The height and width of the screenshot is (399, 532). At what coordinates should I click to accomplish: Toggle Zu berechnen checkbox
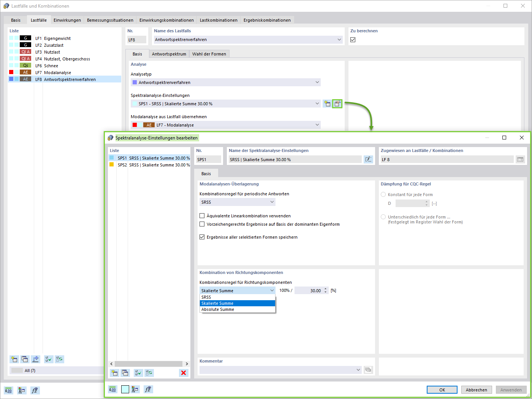[353, 40]
